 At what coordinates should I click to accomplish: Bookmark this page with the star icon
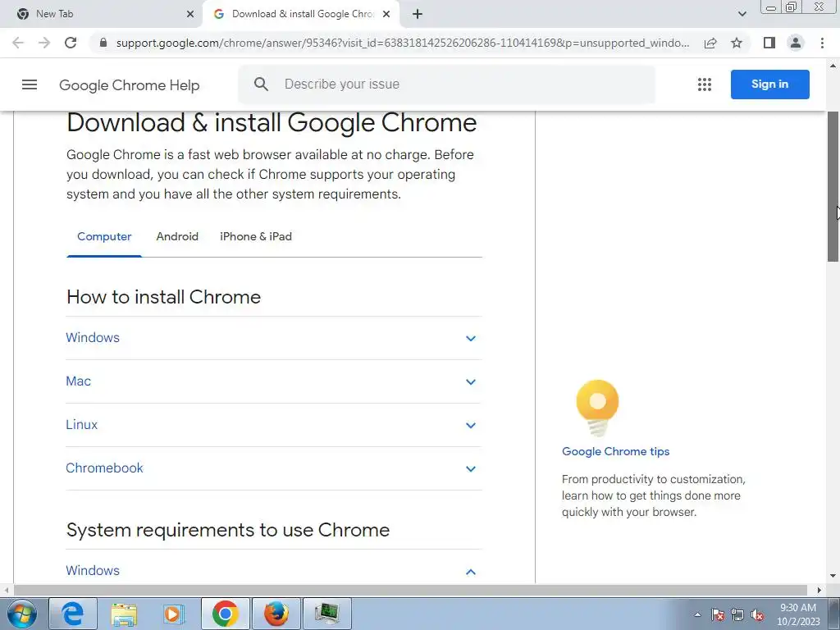pyautogui.click(x=737, y=43)
